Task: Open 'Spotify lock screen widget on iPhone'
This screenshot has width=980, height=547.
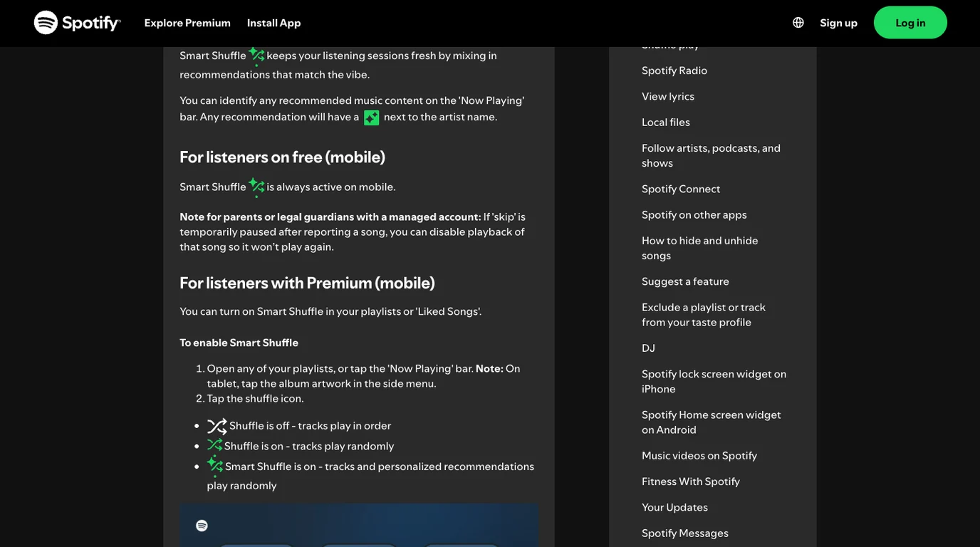Action: point(714,381)
